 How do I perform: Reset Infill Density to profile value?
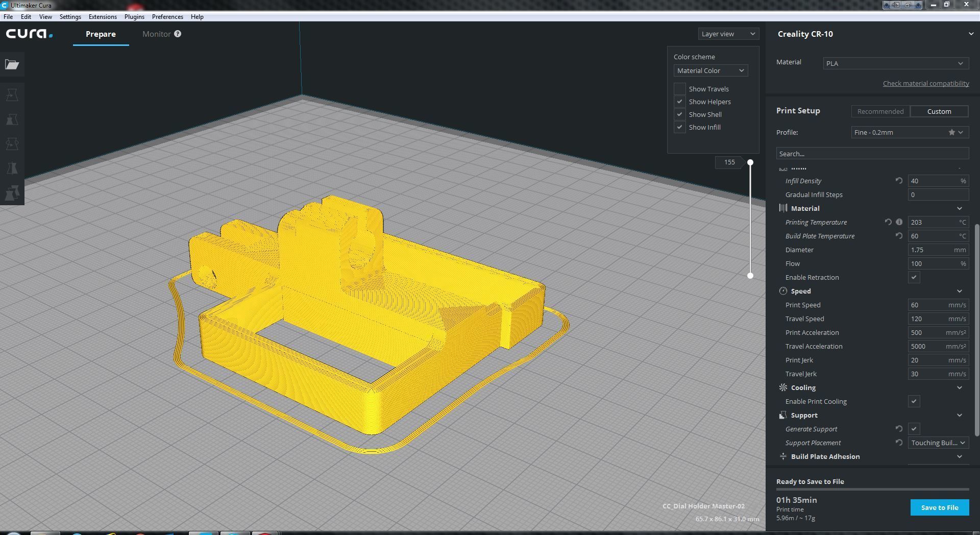899,181
